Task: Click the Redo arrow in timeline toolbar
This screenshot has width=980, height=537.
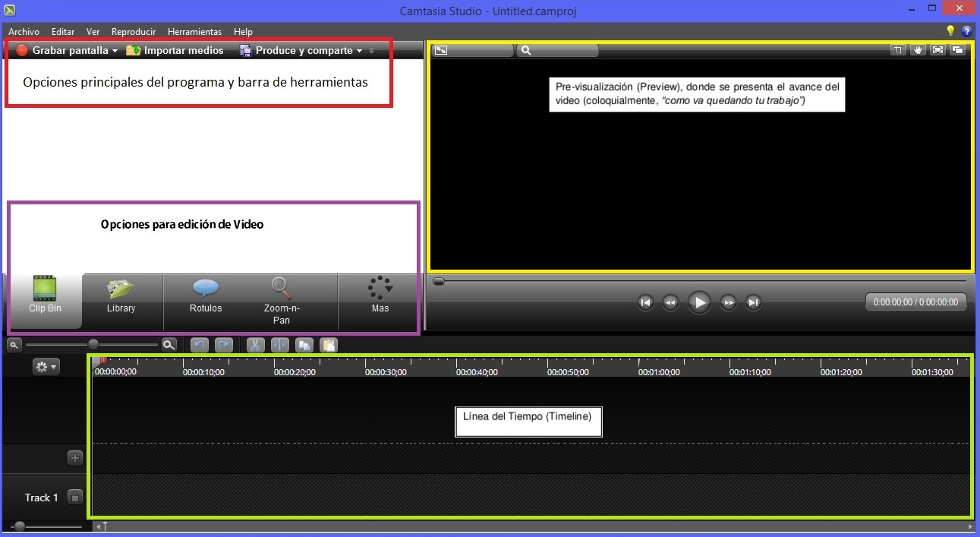Action: (224, 345)
